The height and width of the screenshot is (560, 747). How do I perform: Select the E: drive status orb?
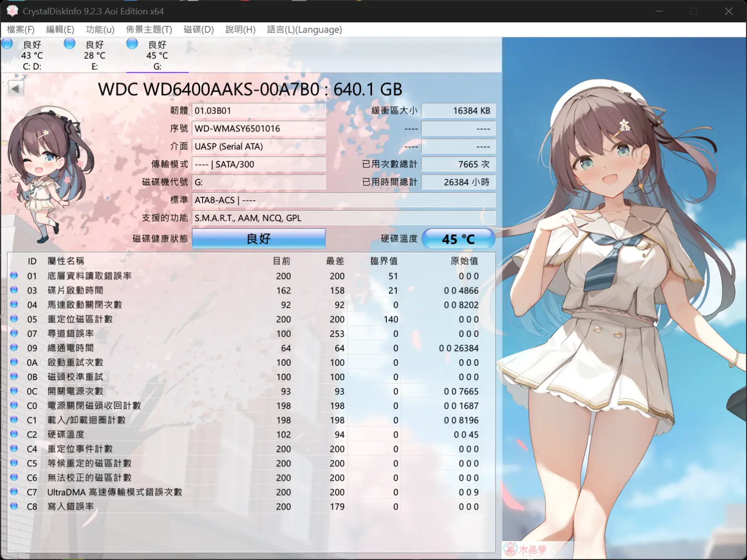tap(70, 44)
